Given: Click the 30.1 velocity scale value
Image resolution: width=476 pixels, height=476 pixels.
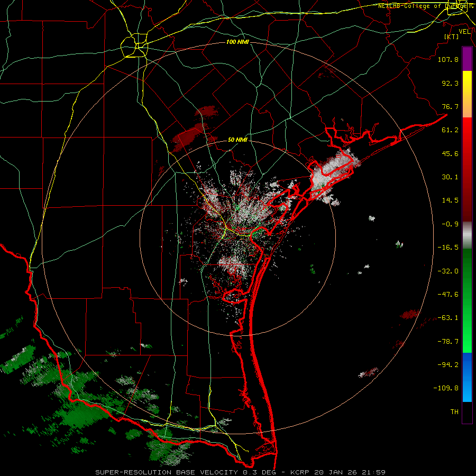Looking at the screenshot, I should pyautogui.click(x=450, y=177).
